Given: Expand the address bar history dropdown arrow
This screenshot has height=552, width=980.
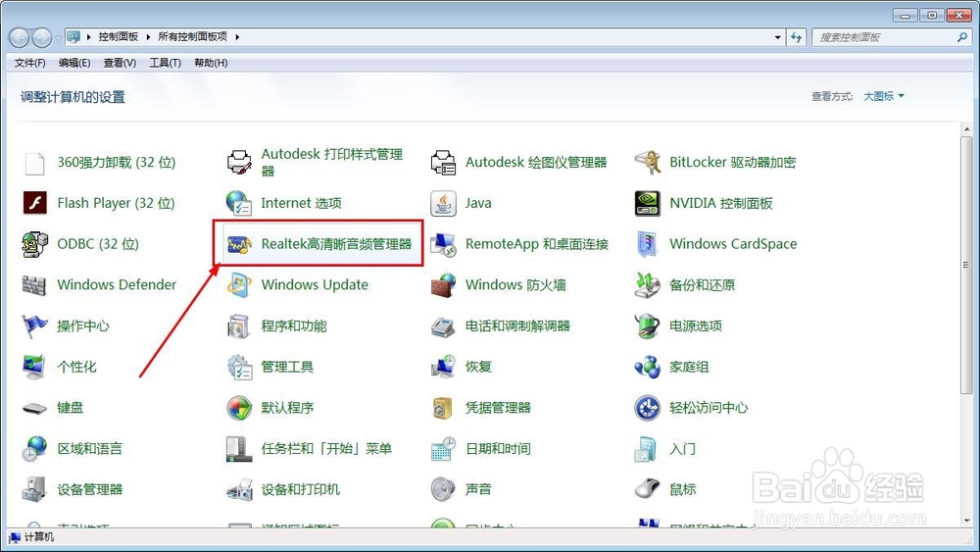Looking at the screenshot, I should click(x=777, y=37).
